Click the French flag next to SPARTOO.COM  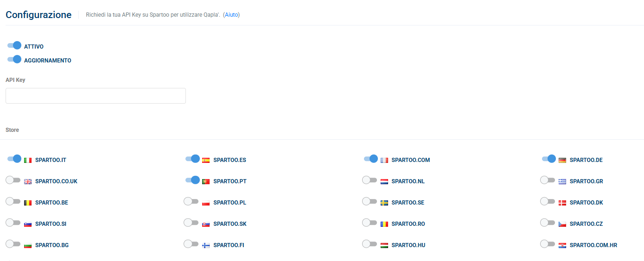[384, 160]
